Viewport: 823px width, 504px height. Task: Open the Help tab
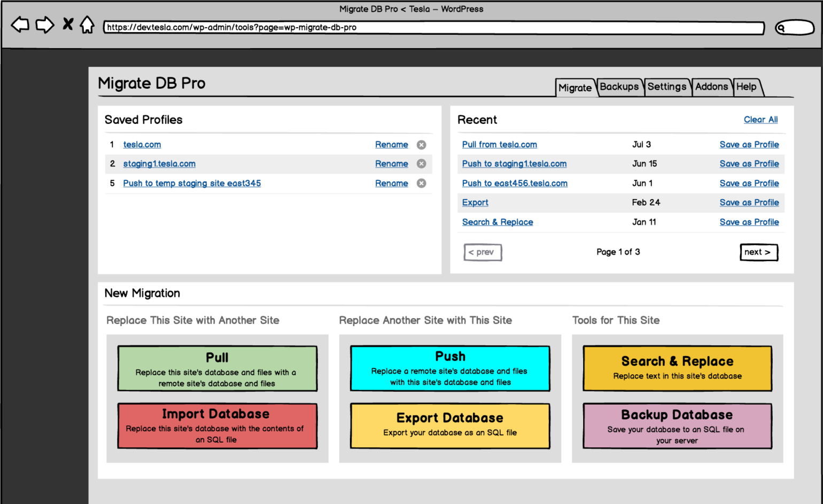point(747,87)
